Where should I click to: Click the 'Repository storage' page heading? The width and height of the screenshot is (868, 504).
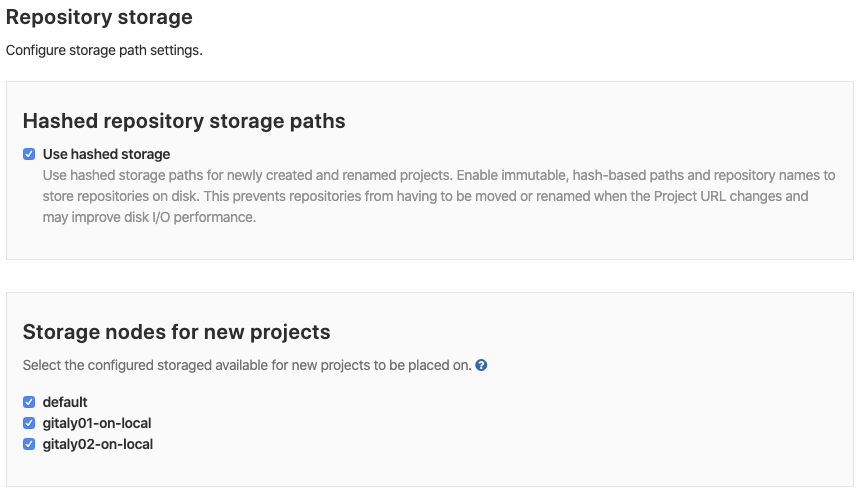(99, 17)
